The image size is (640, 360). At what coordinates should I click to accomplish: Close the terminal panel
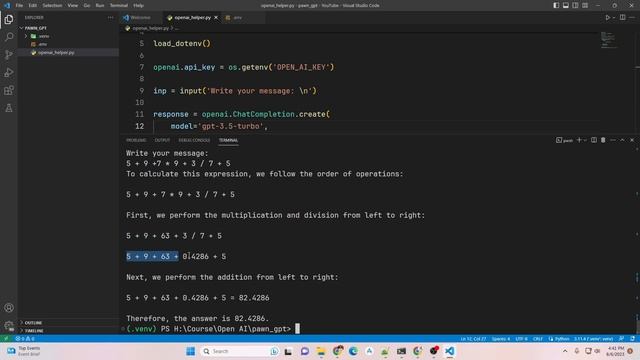pyautogui.click(x=632, y=140)
